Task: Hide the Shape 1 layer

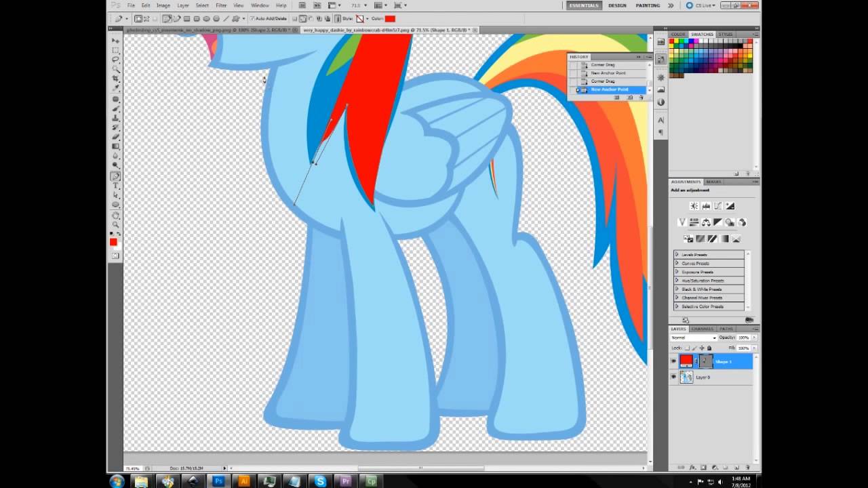Action: (673, 361)
